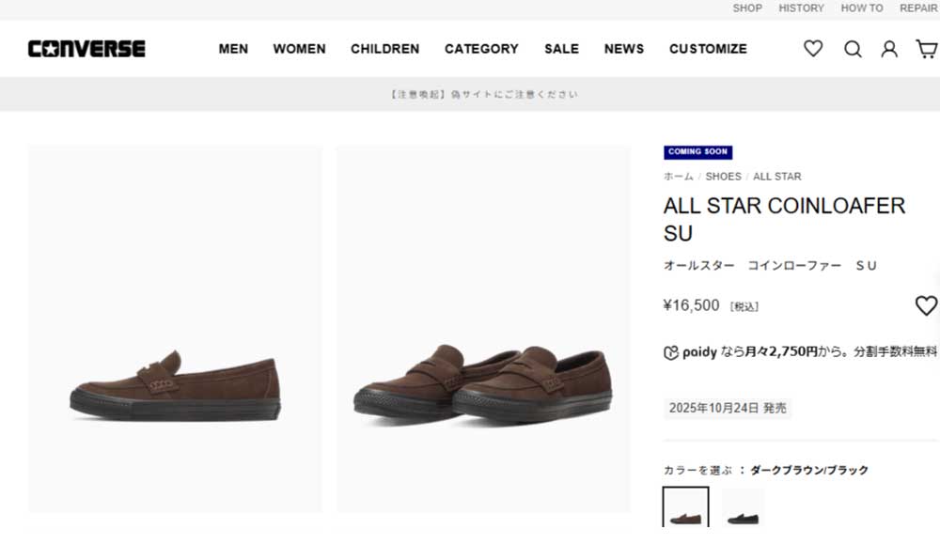The width and height of the screenshot is (940, 560).
Task: Open the account profile icon
Action: [x=889, y=49]
